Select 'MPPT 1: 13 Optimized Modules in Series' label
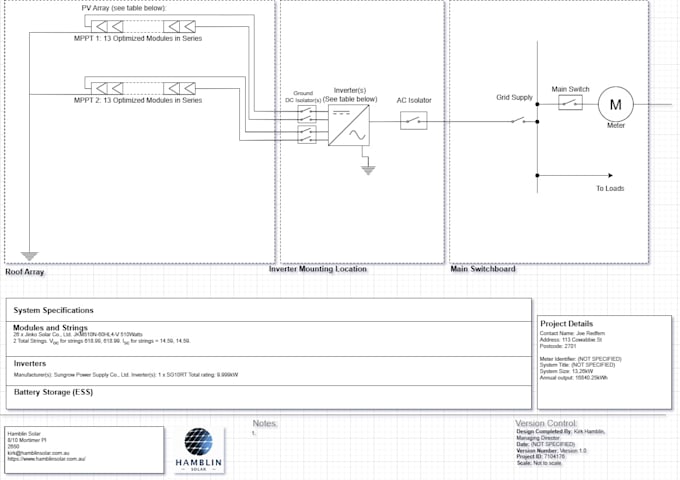The image size is (680, 480). (138, 38)
